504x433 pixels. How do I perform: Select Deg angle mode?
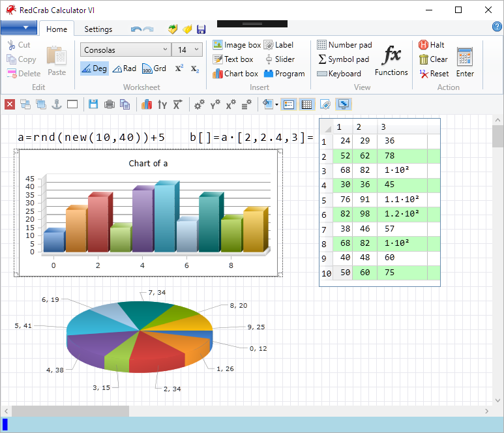click(x=95, y=68)
